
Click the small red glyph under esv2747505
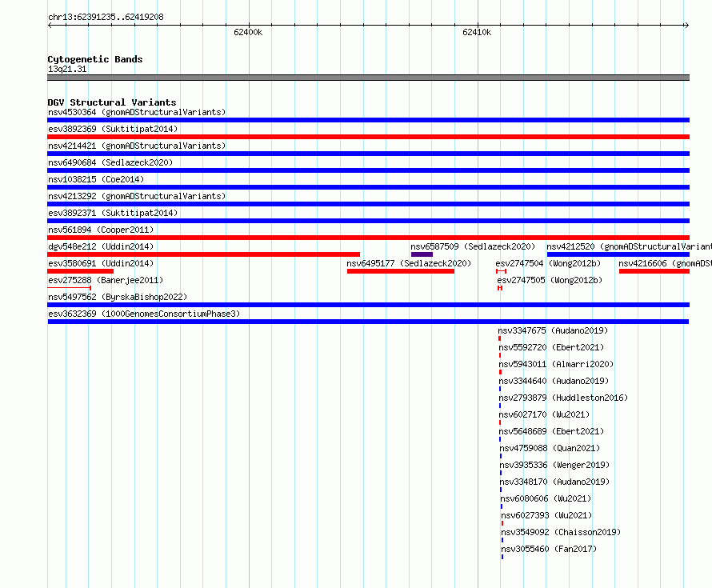[500, 288]
